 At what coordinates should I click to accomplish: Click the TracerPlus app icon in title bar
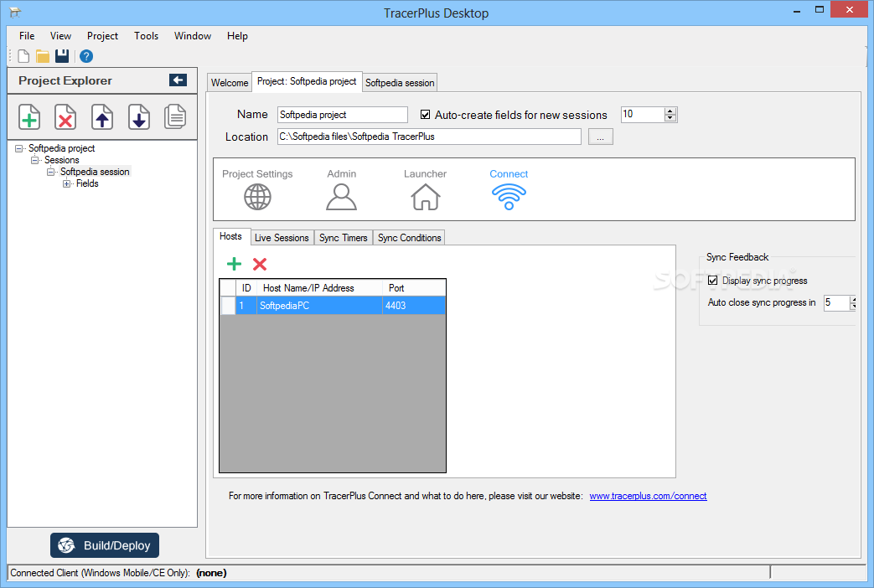point(15,13)
